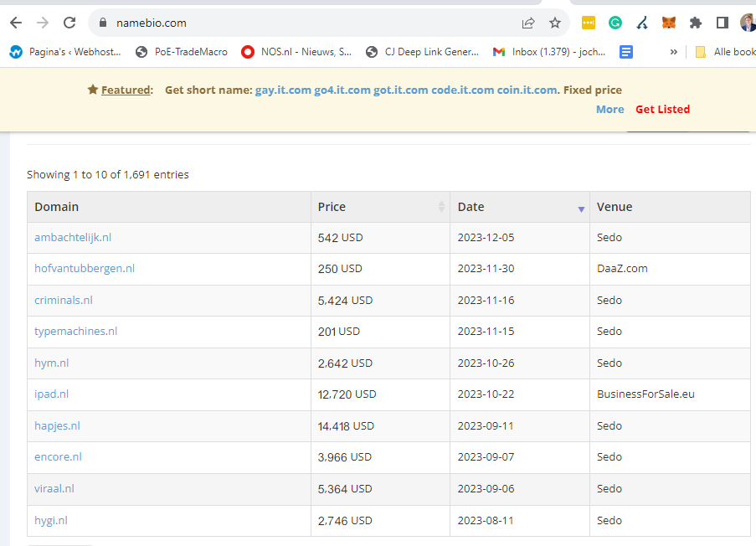Open the Gmail Inbox bookmark
The height and width of the screenshot is (546, 756).
click(549, 52)
